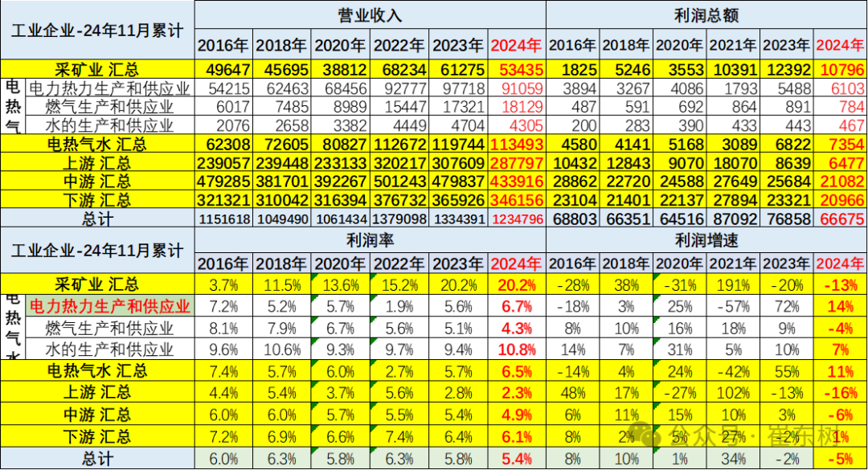Screen dimensions: 868x470
Task: Select the 利润总额 header cell
Action: (x=705, y=15)
